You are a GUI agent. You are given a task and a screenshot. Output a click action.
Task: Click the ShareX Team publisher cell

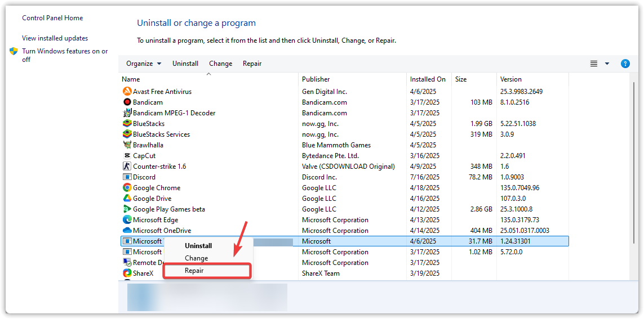[x=321, y=273]
